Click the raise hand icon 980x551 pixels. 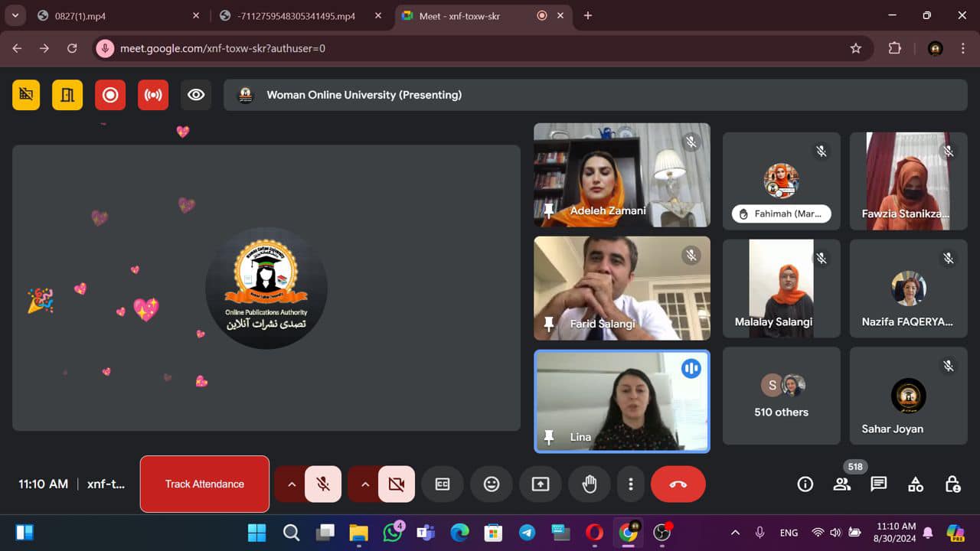589,484
